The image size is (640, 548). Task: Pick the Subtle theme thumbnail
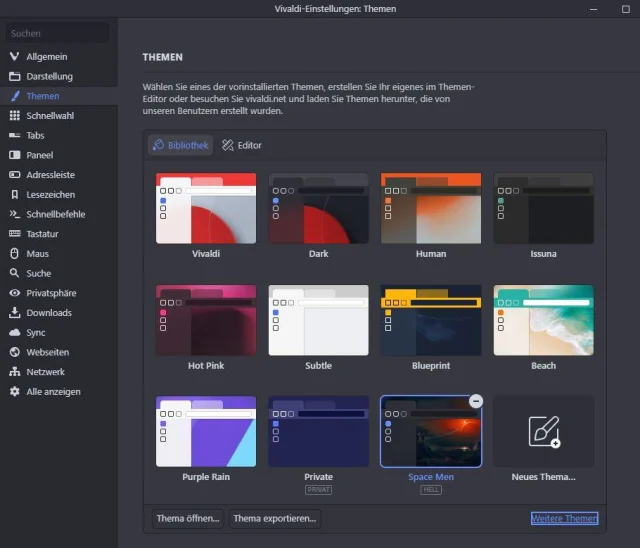(x=318, y=320)
